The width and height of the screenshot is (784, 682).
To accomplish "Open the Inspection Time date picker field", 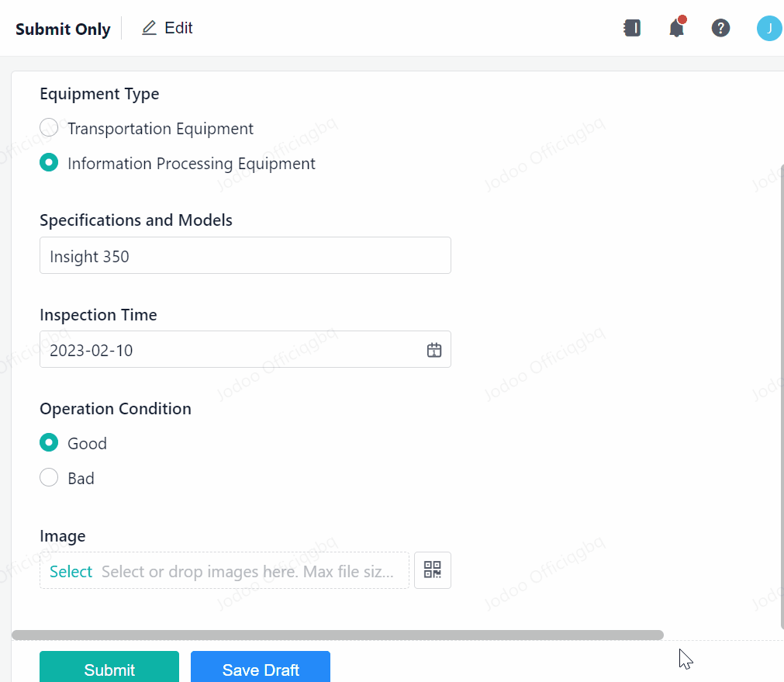I will [233, 350].
